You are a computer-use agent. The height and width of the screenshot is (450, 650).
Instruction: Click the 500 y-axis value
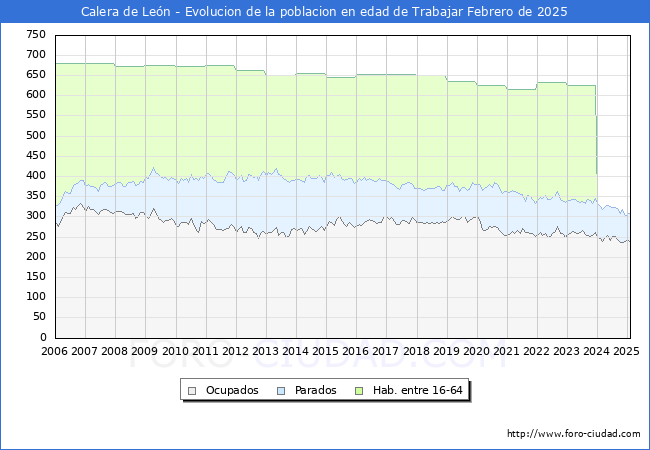[36, 135]
